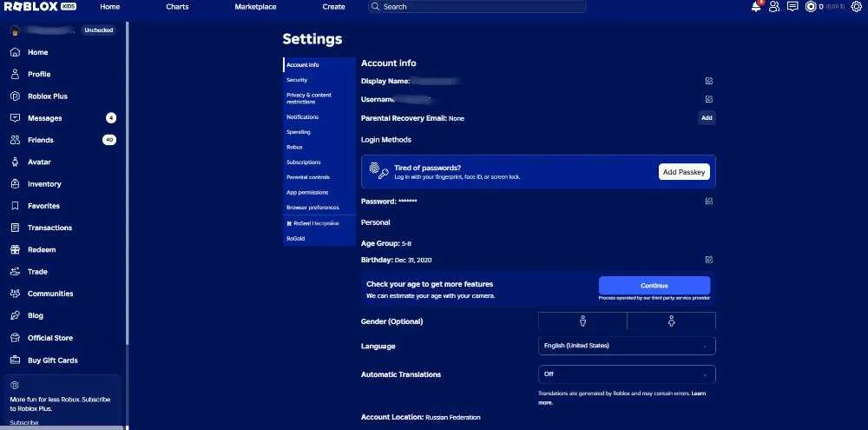Select the female gender option

[x=672, y=321]
